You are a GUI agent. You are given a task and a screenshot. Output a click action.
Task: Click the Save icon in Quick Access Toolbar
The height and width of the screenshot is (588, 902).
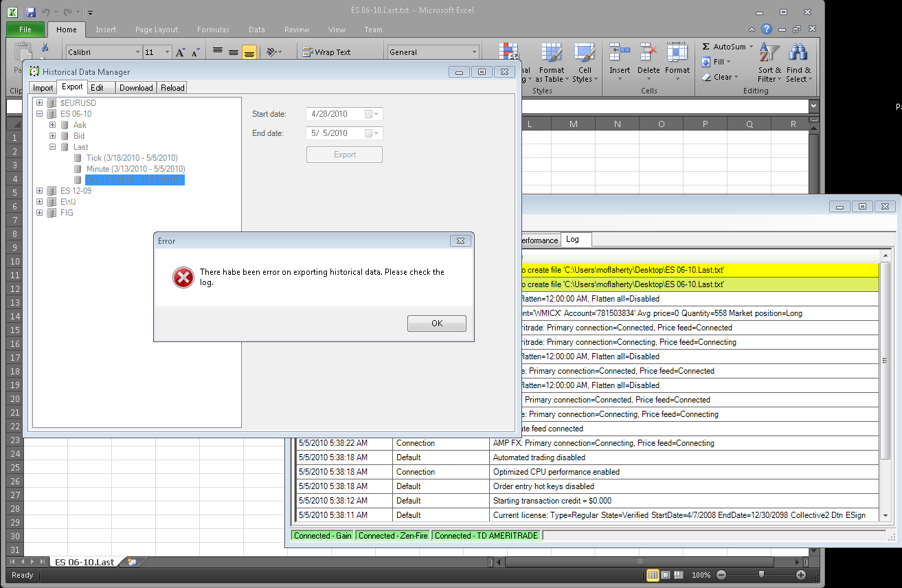pos(30,12)
